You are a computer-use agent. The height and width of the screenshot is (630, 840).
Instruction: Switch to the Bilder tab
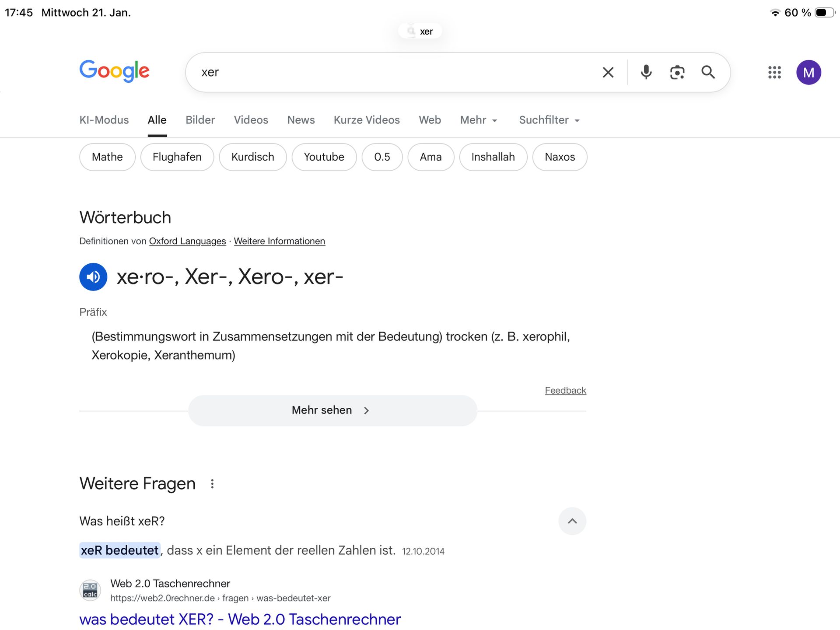tap(200, 120)
